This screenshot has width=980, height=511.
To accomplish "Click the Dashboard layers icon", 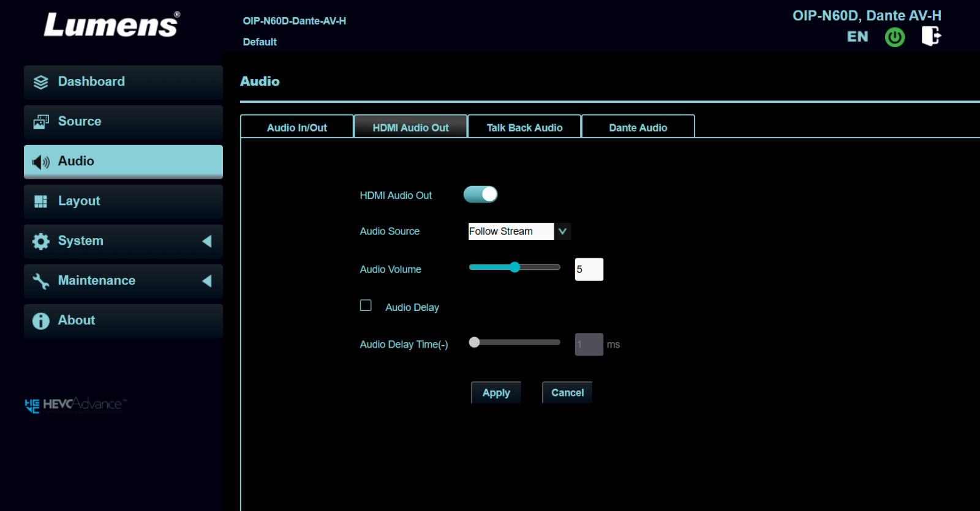I will click(x=41, y=83).
